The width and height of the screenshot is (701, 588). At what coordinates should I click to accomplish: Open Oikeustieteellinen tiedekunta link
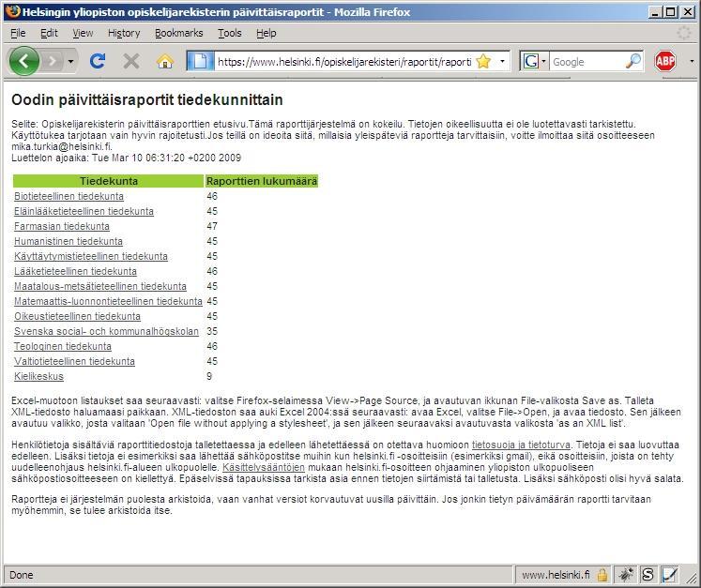pyautogui.click(x=77, y=316)
